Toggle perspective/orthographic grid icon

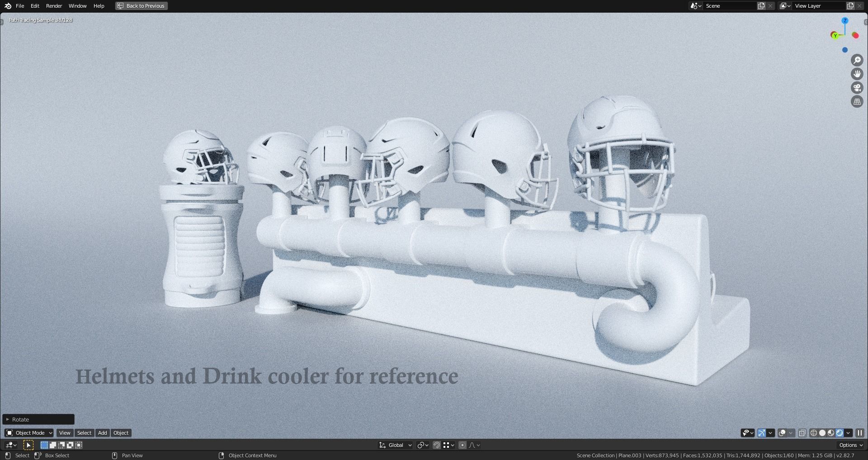857,101
